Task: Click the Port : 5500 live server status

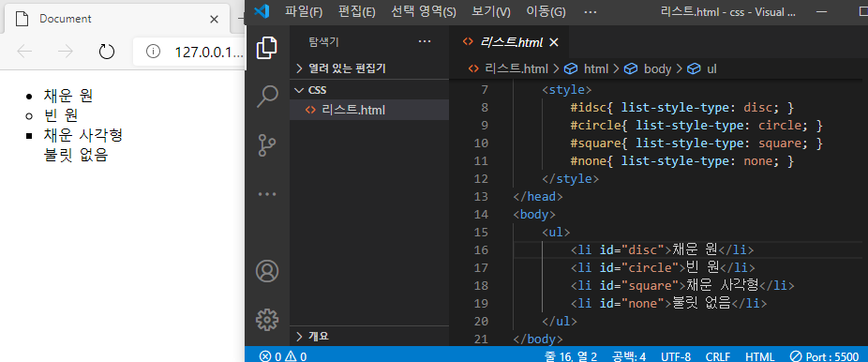Action: pos(824,356)
